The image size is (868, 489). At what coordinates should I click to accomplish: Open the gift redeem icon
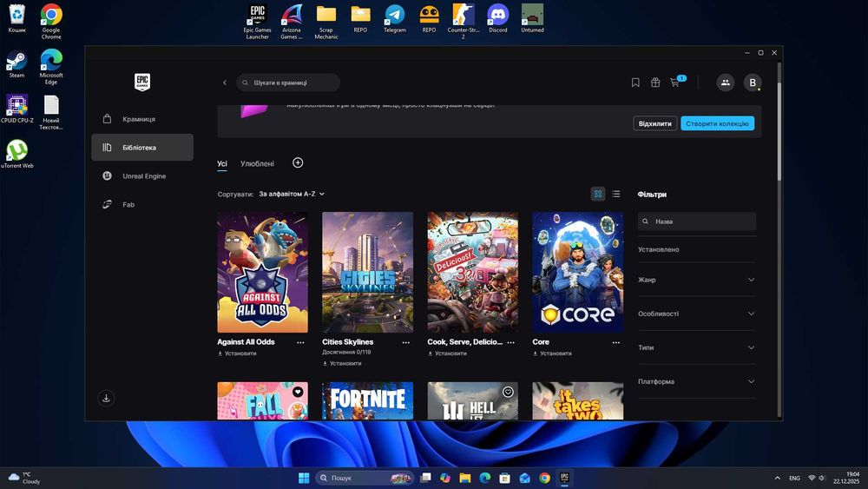click(x=655, y=83)
